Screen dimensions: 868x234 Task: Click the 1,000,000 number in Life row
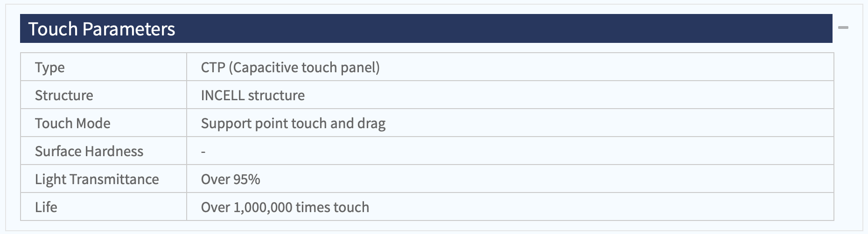pyautogui.click(x=263, y=207)
